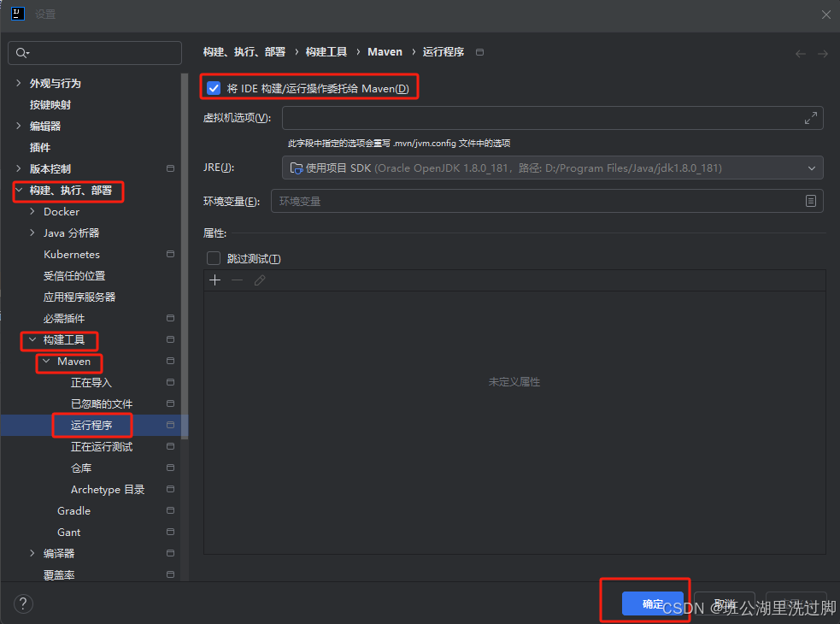Screen dimensions: 840x624
Task: Expand the 编辑器 section
Action: 19,126
